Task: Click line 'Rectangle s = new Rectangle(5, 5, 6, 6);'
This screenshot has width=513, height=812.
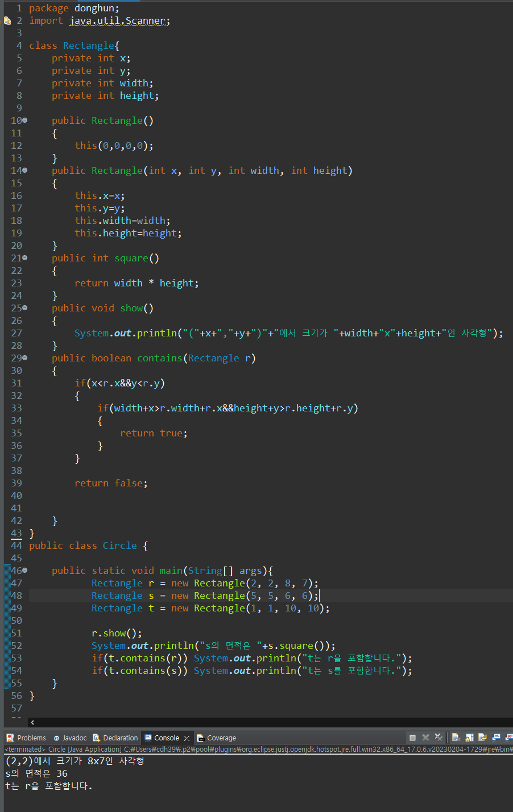Action: click(x=205, y=596)
